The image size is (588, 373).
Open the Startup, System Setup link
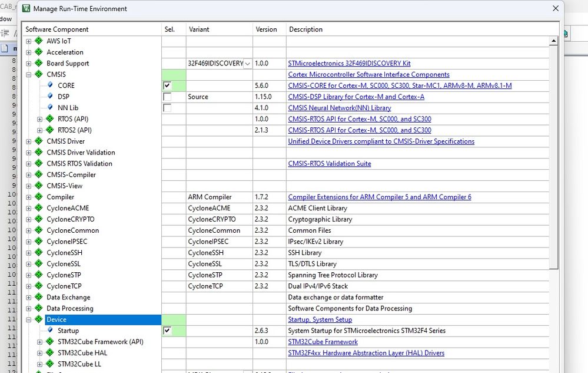[320, 320]
